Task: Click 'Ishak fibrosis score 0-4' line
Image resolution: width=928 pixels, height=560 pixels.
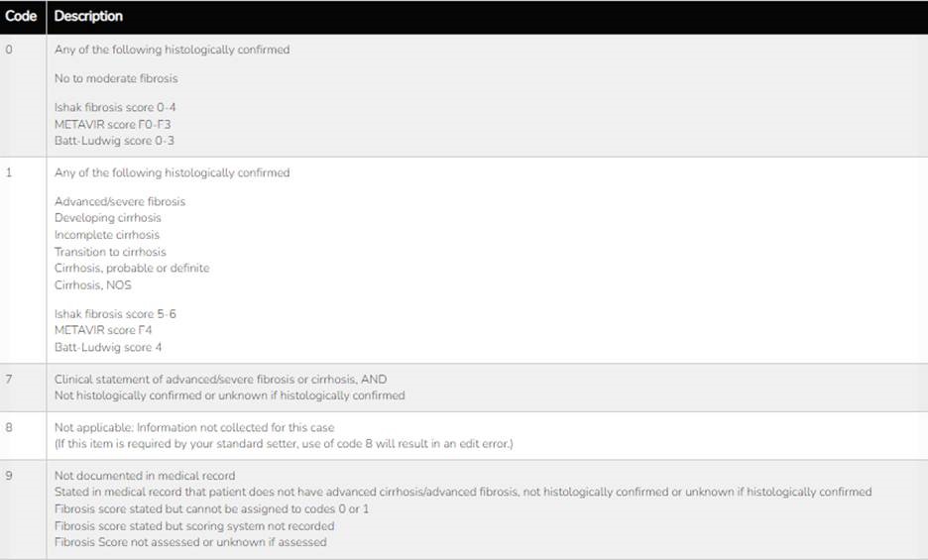Action: (115, 108)
